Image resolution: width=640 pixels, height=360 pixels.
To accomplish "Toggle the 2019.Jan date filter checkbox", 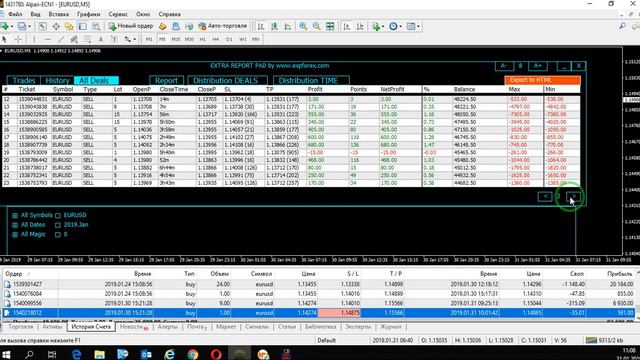I will tap(58, 225).
